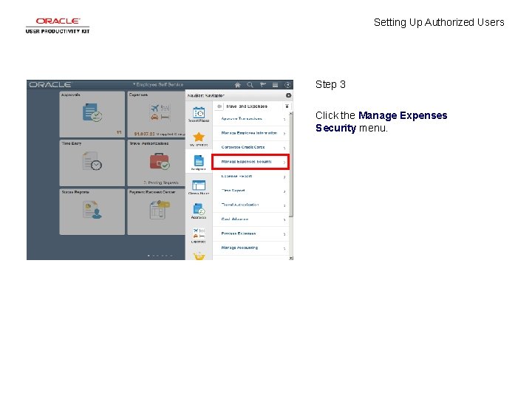Image resolution: width=532 pixels, height=399 pixels.
Task: Open the Travel Authorizations tile
Action: (157, 163)
